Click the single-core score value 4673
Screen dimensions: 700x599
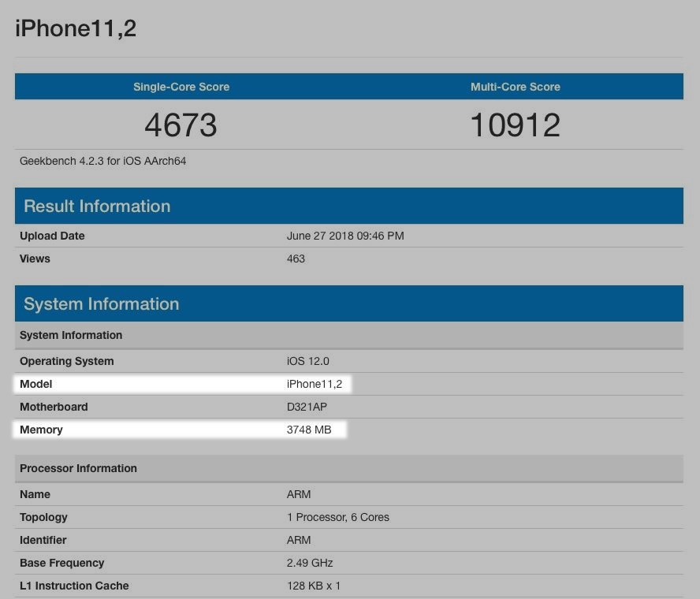tap(181, 125)
